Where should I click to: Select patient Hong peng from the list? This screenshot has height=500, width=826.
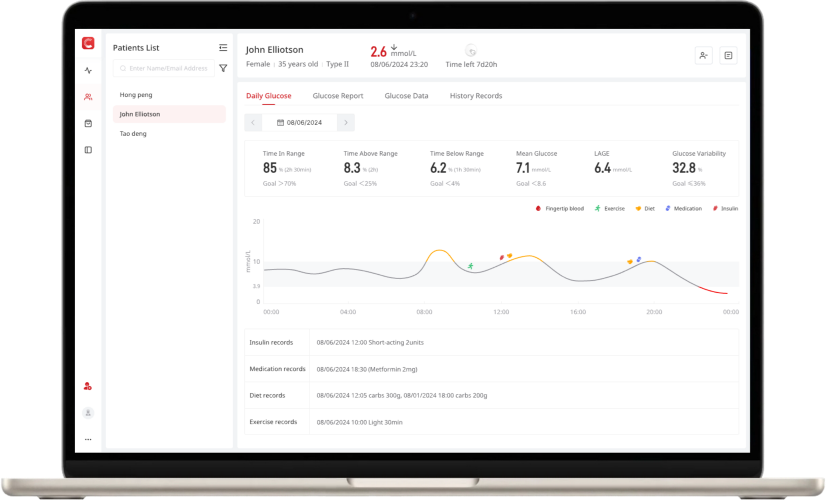tap(136, 94)
